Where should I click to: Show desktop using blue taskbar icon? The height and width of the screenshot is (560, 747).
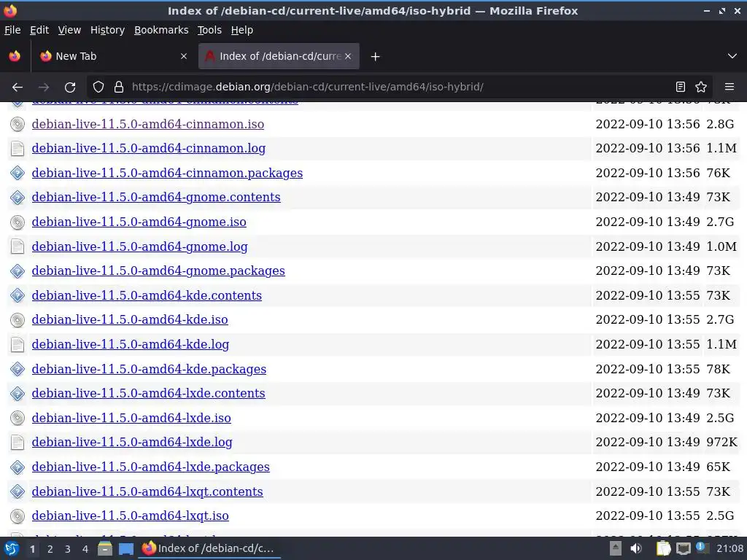[126, 549]
